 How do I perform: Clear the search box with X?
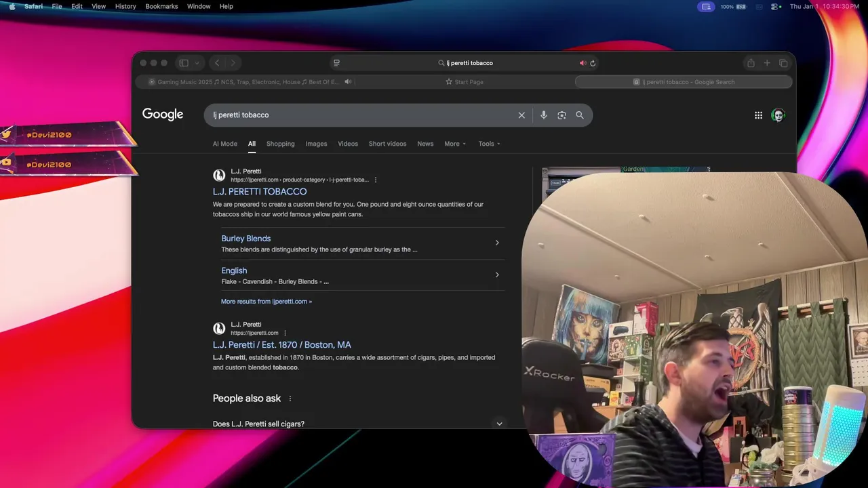click(521, 115)
